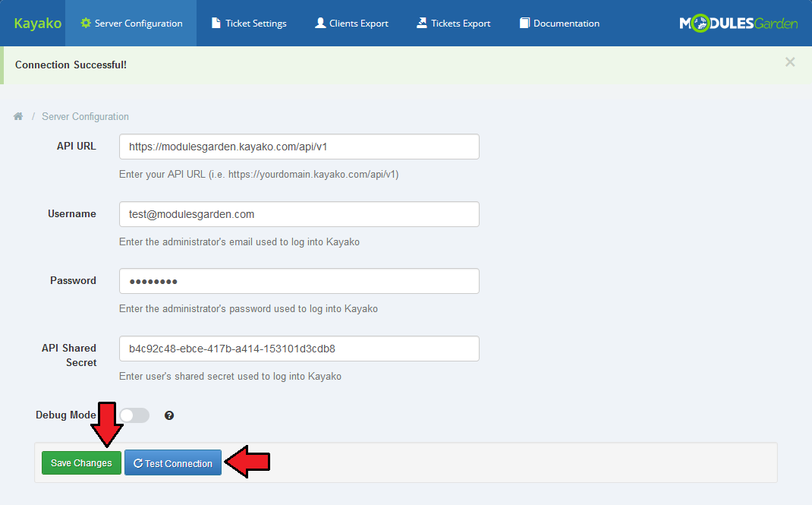Open the Ticket Settings tab
Viewport: 812px width, 505px height.
249,24
